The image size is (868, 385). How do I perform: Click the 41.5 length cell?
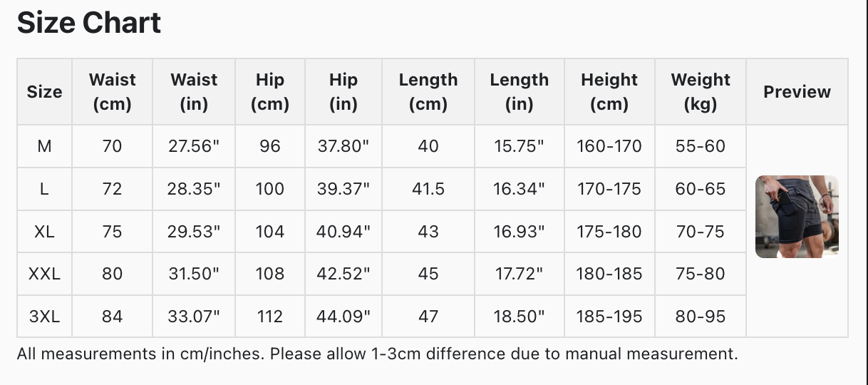click(x=428, y=189)
